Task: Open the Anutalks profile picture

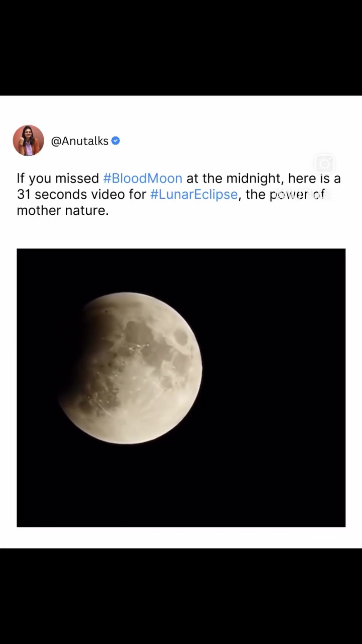Action: coord(28,141)
